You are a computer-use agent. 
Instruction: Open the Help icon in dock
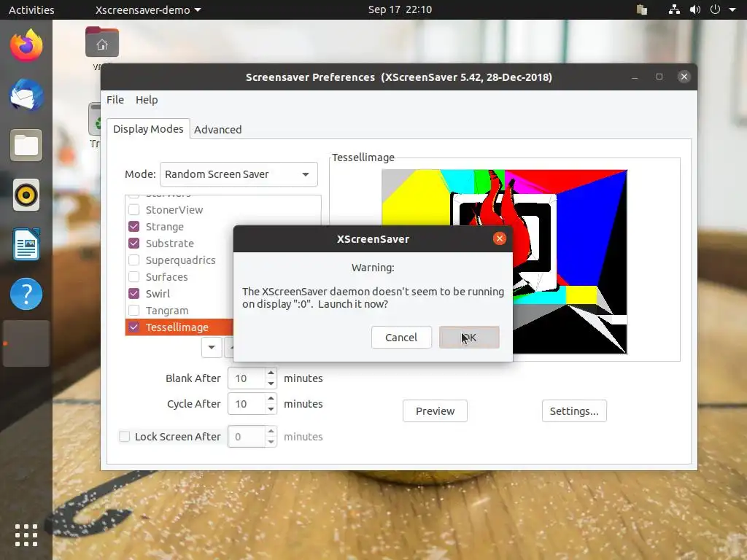26,294
